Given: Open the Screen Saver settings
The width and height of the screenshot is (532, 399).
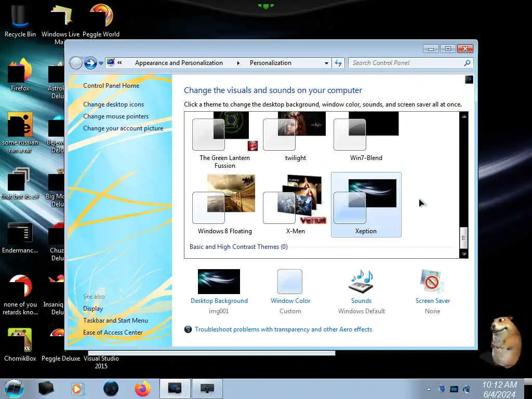Looking at the screenshot, I should tap(432, 292).
